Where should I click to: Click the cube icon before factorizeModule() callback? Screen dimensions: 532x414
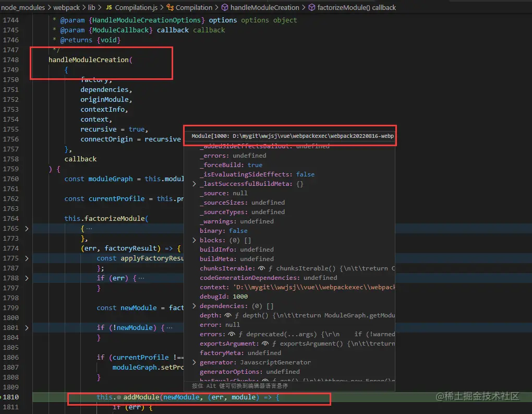coord(311,7)
